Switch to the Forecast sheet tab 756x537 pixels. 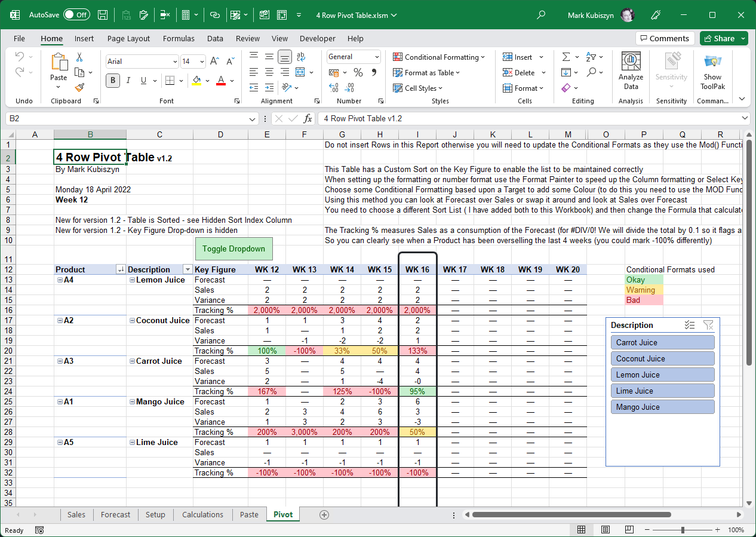115,514
